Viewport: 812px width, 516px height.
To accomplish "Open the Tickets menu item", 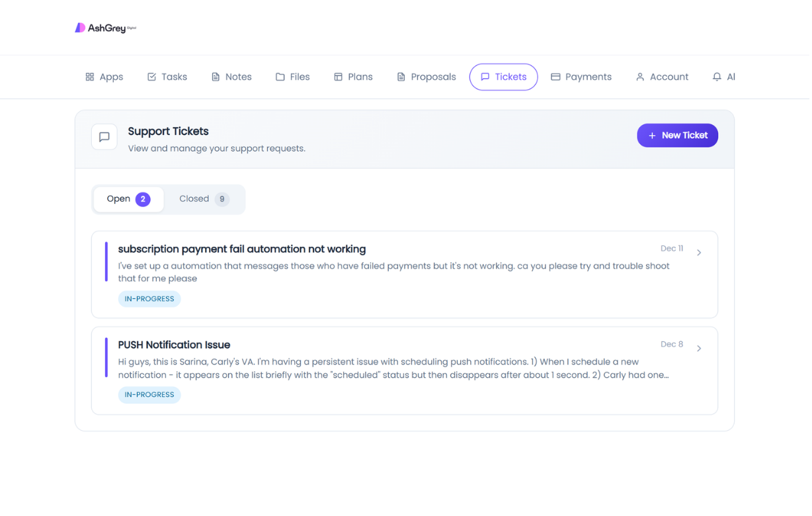I will pyautogui.click(x=504, y=76).
